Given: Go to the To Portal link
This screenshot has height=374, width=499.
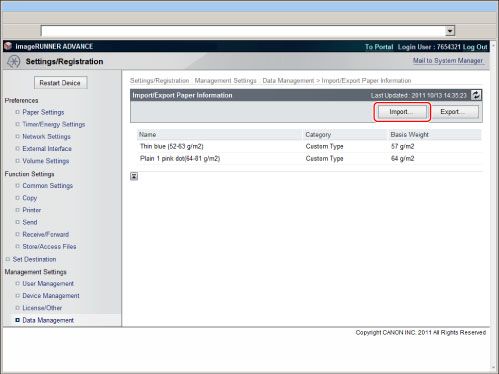Looking at the screenshot, I should pos(379,47).
